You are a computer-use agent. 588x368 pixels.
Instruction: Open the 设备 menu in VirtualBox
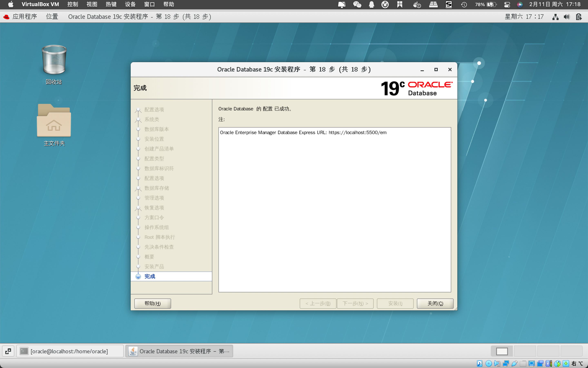coord(130,4)
